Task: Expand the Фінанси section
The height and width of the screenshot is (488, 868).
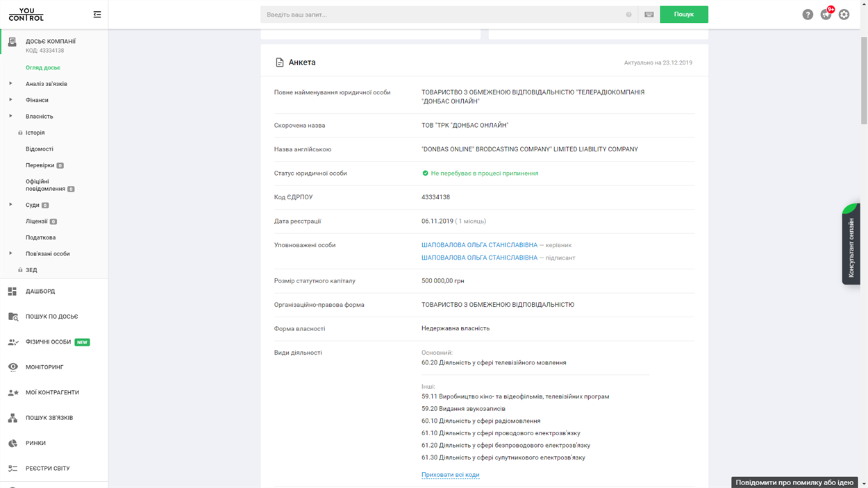Action: click(10, 100)
